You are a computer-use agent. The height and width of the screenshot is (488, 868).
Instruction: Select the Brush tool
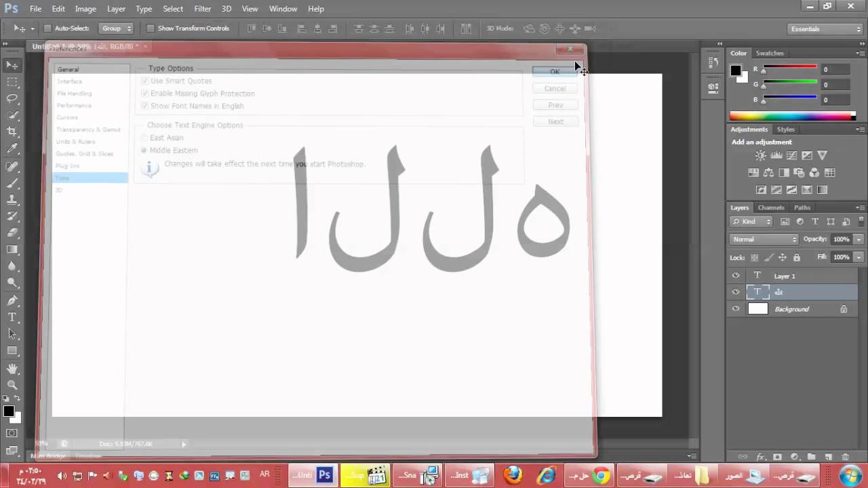(x=12, y=183)
